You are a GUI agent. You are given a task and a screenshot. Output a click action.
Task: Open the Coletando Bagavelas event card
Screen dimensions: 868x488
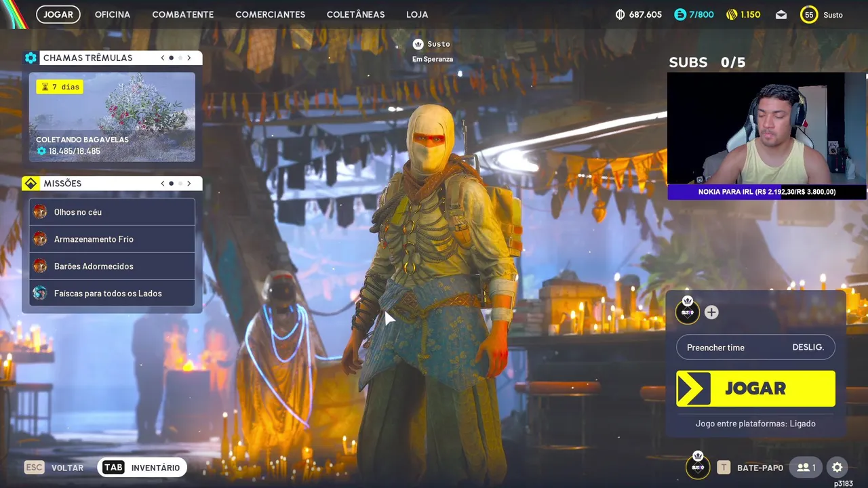112,117
